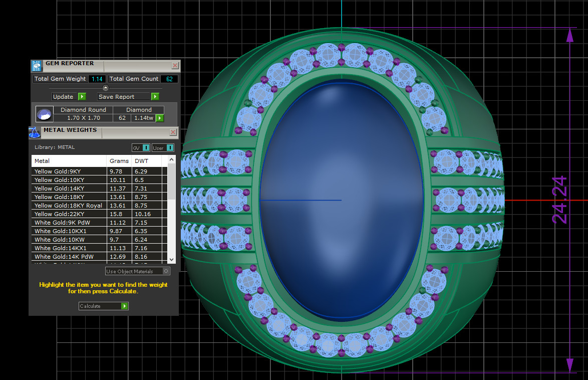Image resolution: width=588 pixels, height=380 pixels.
Task: Click the Gem Reporter panel icon
Action: click(36, 66)
